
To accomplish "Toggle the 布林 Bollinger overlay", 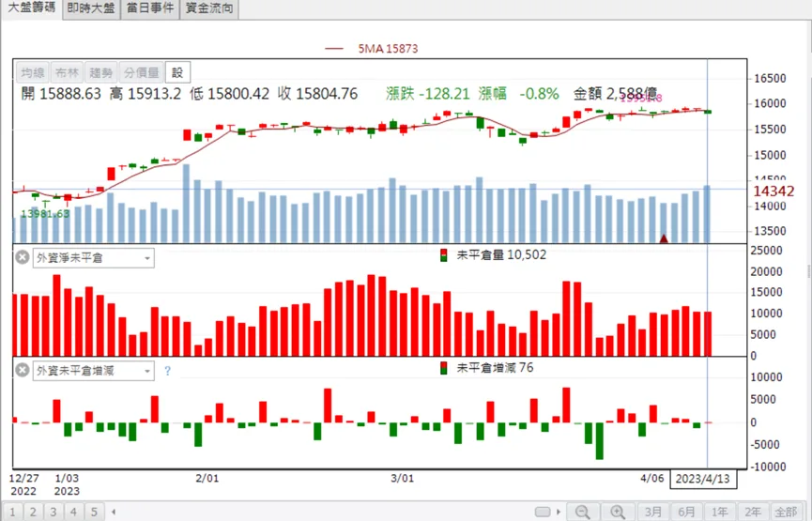I will point(67,72).
